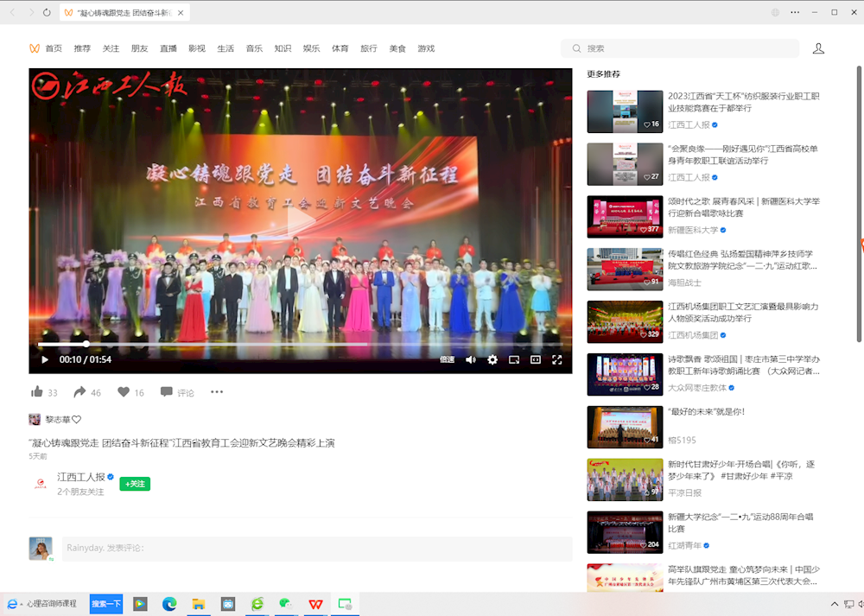Viewport: 864px width, 616px height.
Task: Pause the video with the play button
Action: [x=44, y=359]
